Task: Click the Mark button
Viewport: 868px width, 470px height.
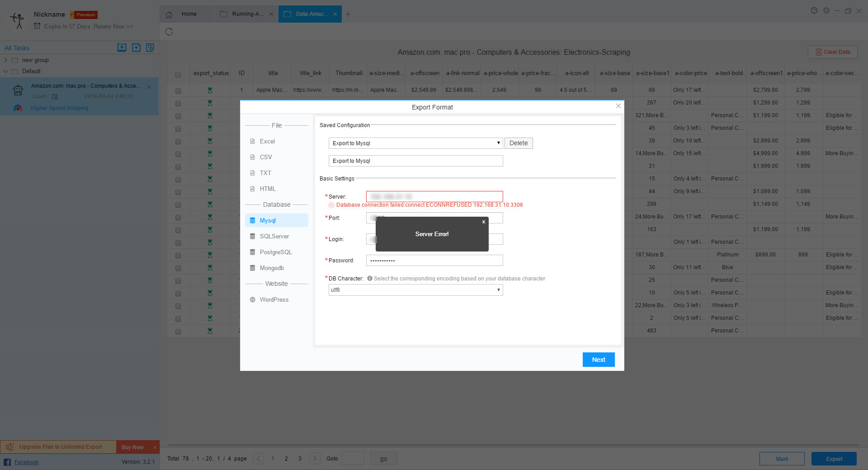Action: [x=782, y=459]
